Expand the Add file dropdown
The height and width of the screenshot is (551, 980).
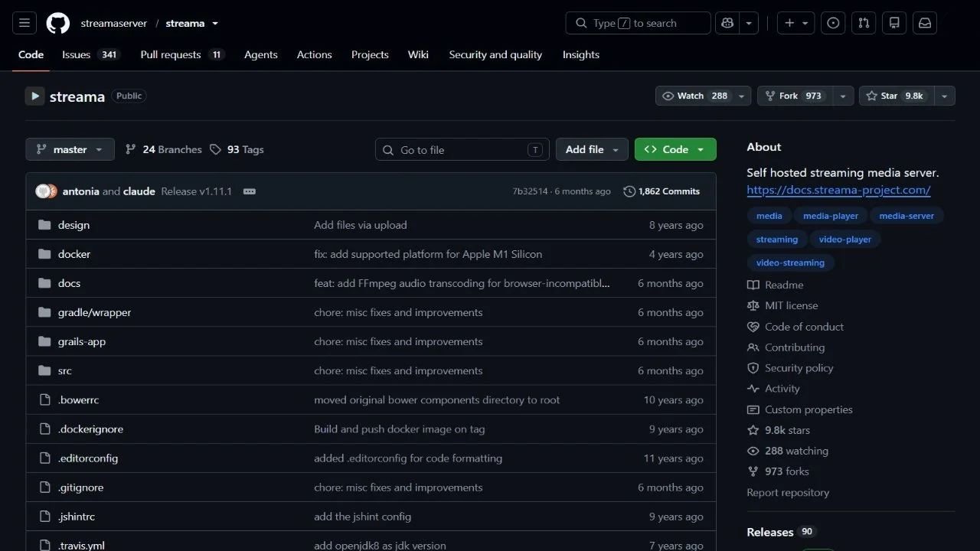click(592, 149)
